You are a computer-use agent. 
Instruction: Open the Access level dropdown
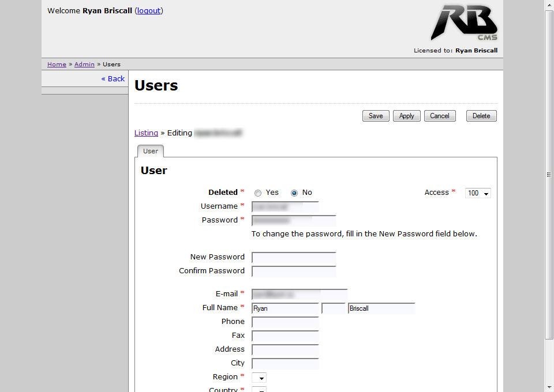[x=478, y=193]
